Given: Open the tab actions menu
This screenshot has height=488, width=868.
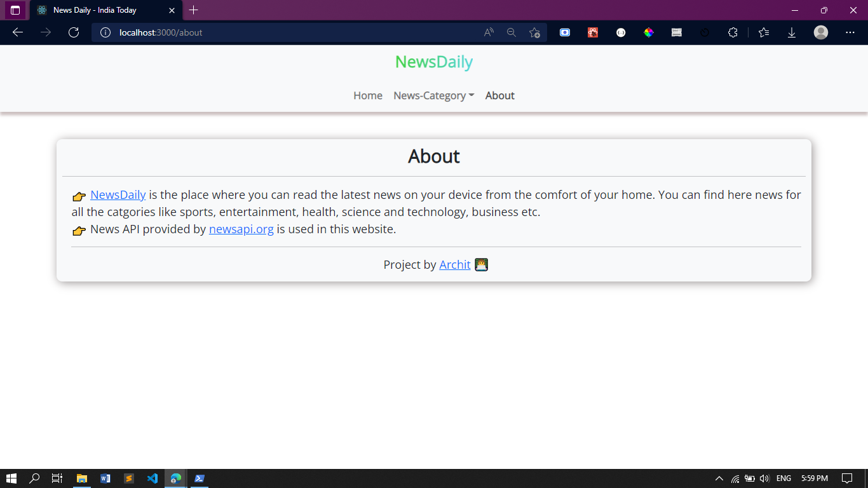Looking at the screenshot, I should (x=15, y=10).
